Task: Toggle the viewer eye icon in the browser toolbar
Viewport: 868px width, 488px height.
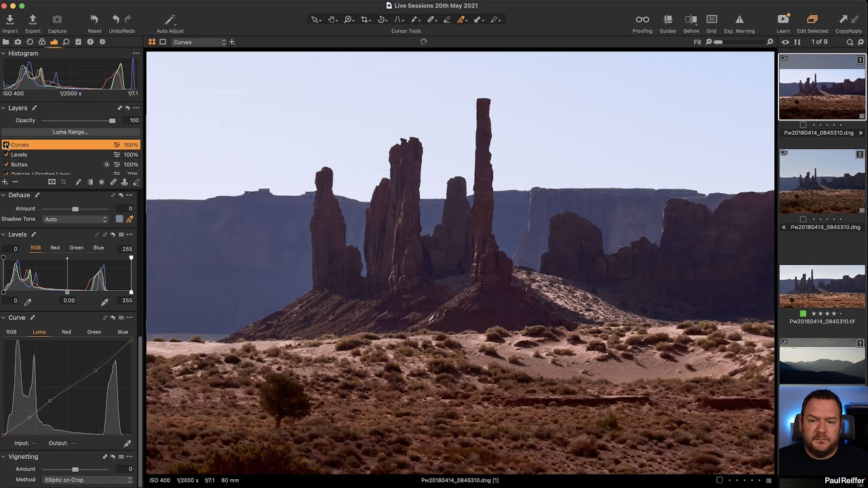Action: click(x=785, y=42)
